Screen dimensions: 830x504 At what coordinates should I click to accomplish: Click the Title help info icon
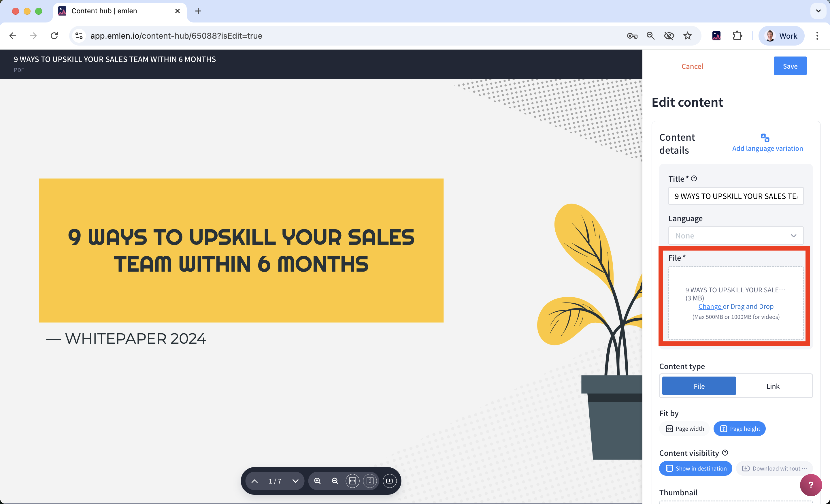pos(694,178)
